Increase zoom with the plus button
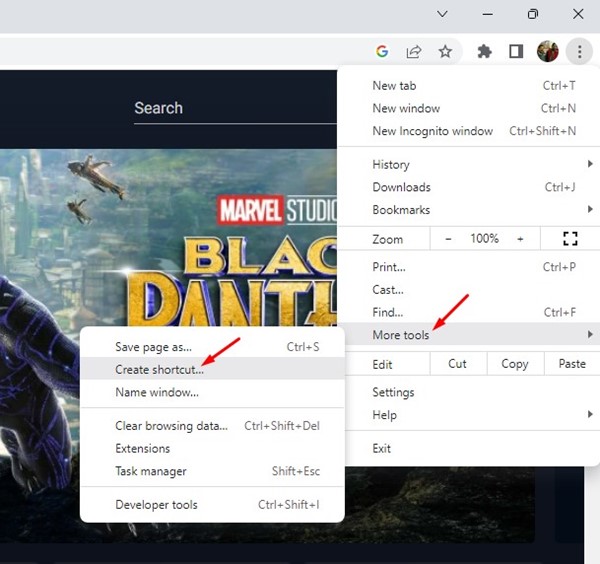Image resolution: width=600 pixels, height=564 pixels. pyautogui.click(x=520, y=239)
